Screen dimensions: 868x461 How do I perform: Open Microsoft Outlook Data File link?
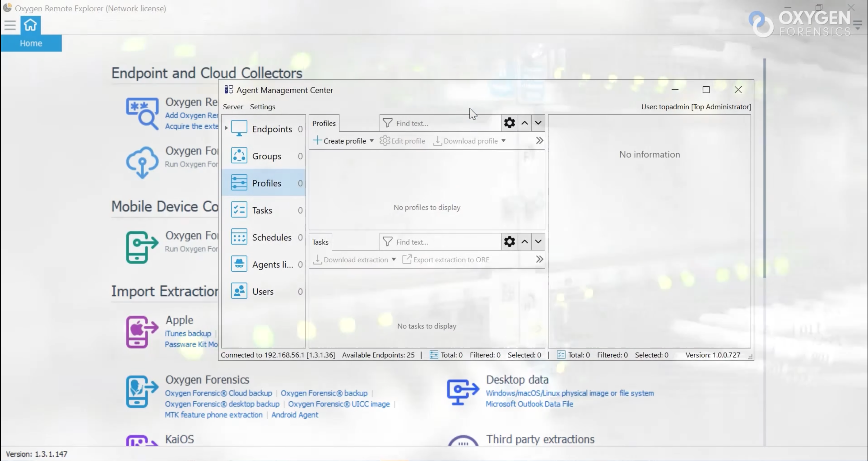pyautogui.click(x=529, y=404)
